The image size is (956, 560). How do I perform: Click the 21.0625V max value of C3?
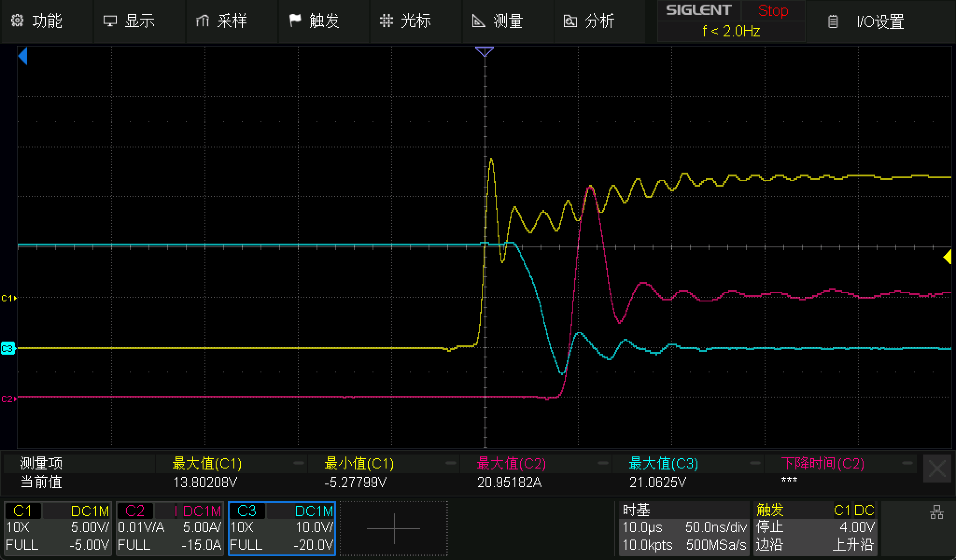pyautogui.click(x=658, y=482)
